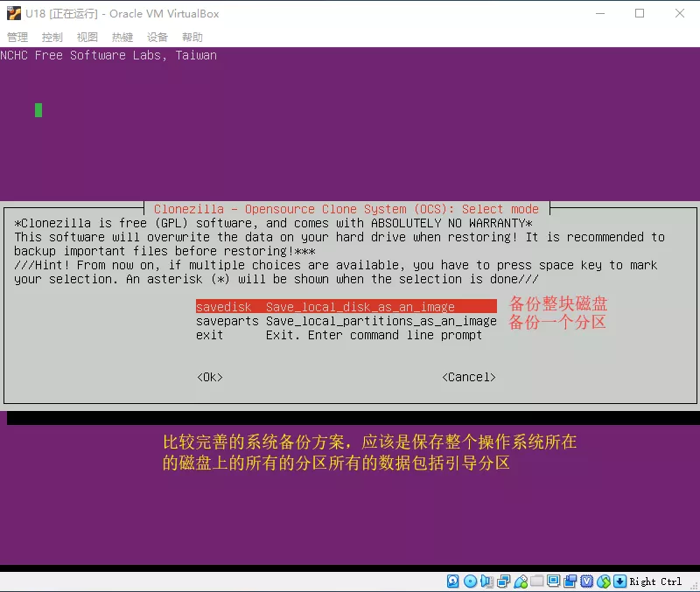The image size is (700, 592).
Task: Click the shared folders status icon
Action: [x=537, y=581]
